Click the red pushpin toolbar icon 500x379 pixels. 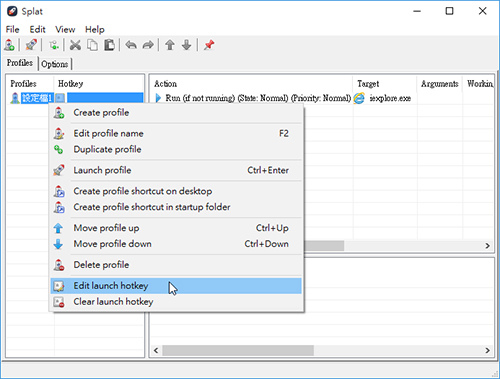209,45
